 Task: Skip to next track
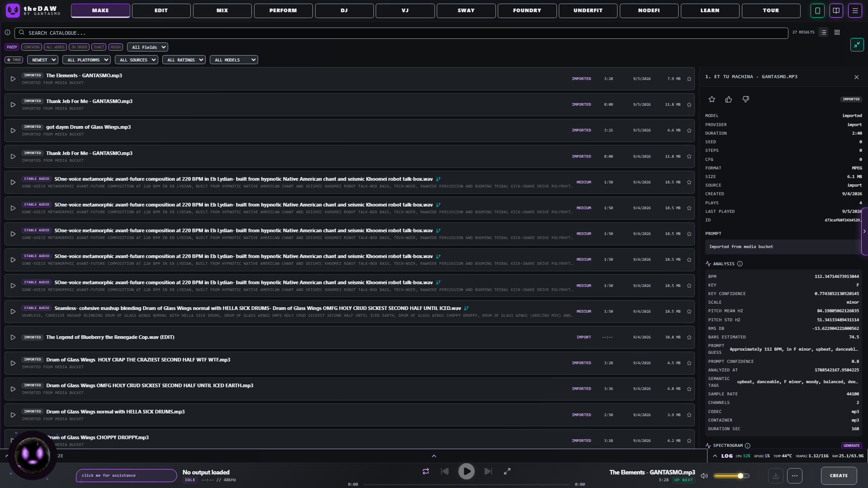488,471
